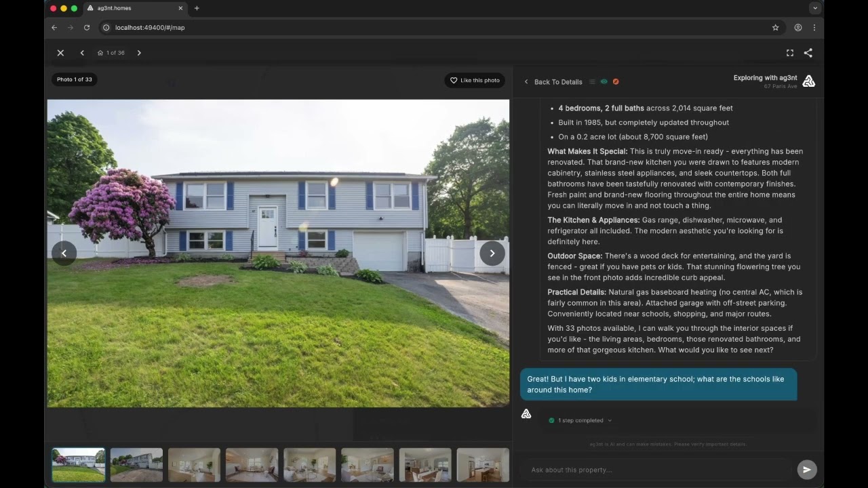Click the 'What Makes It Special:' heading
The height and width of the screenshot is (488, 868).
pos(587,151)
